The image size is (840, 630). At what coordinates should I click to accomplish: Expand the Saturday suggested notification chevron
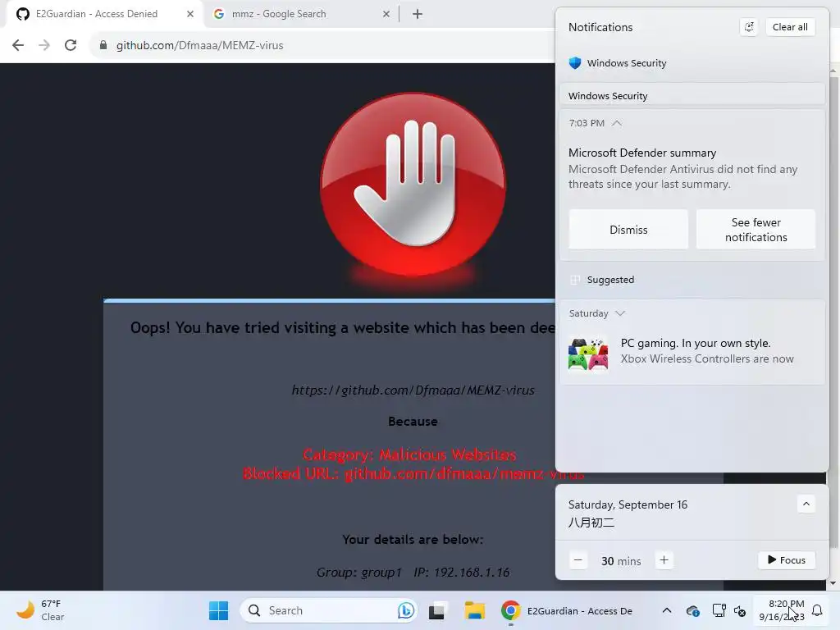(620, 313)
